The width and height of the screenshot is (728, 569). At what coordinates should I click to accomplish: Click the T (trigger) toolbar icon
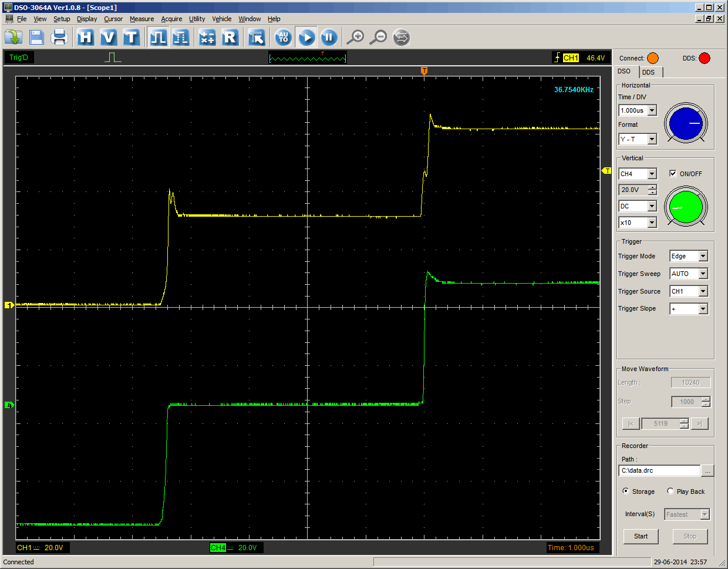131,38
